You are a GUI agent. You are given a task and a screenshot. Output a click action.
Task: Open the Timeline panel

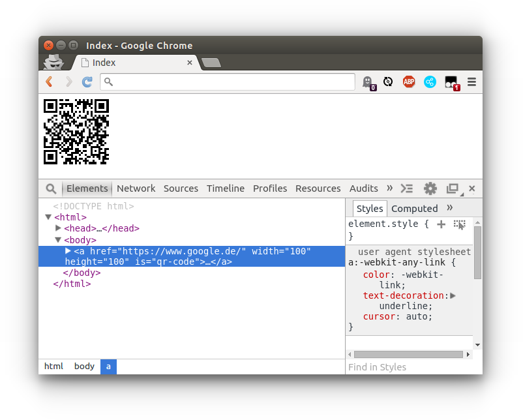click(226, 188)
